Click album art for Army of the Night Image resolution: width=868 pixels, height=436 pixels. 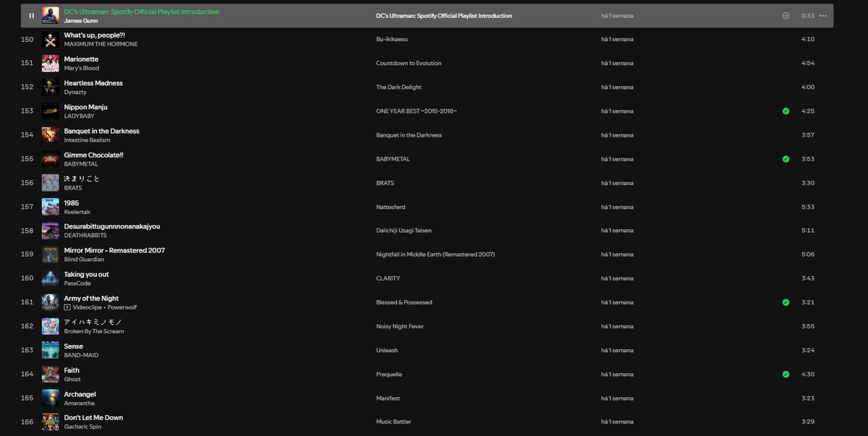[51, 302]
